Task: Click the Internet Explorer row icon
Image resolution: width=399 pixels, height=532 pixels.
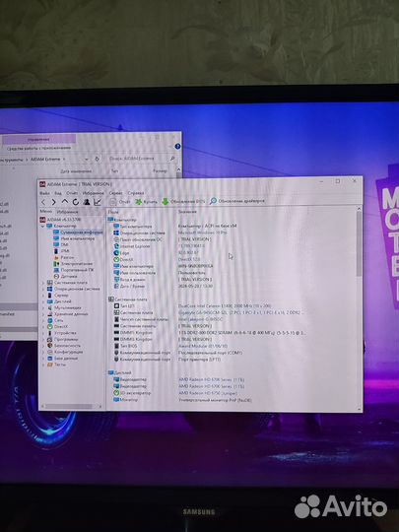Action: pos(116,246)
